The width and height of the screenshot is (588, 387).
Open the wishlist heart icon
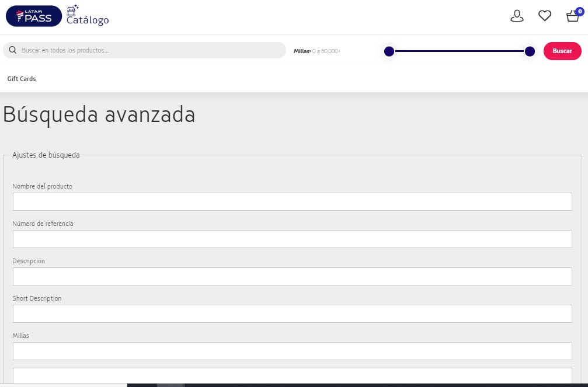[544, 16]
